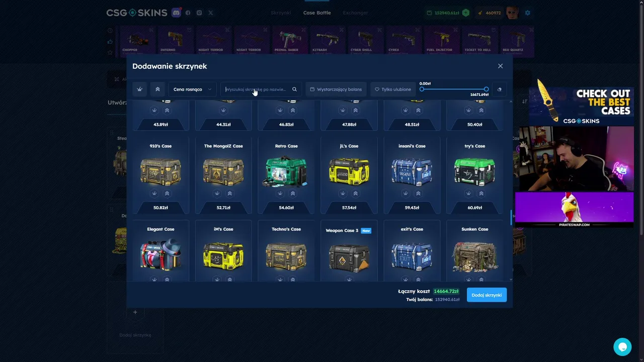Click the double-chevron icon on Retro Case

pyautogui.click(x=293, y=194)
